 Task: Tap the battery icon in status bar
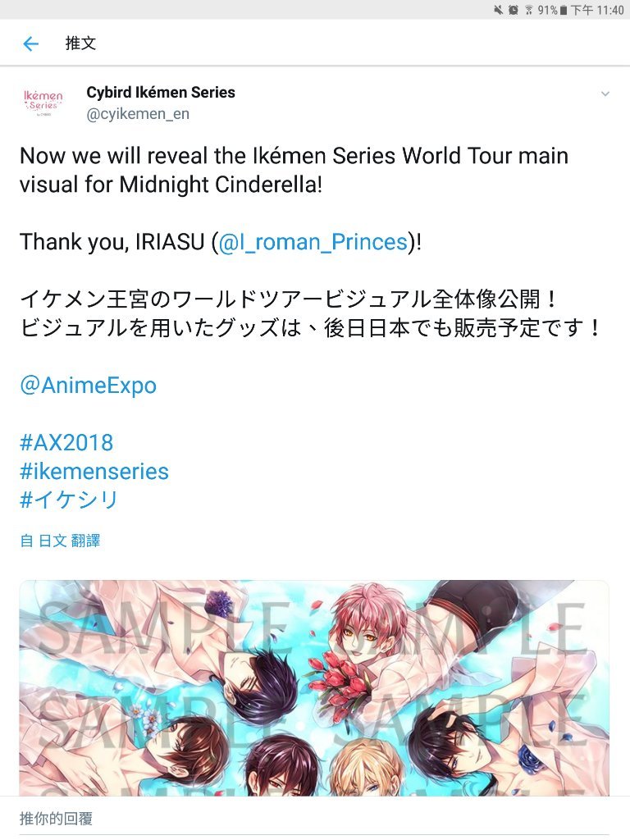[x=563, y=10]
